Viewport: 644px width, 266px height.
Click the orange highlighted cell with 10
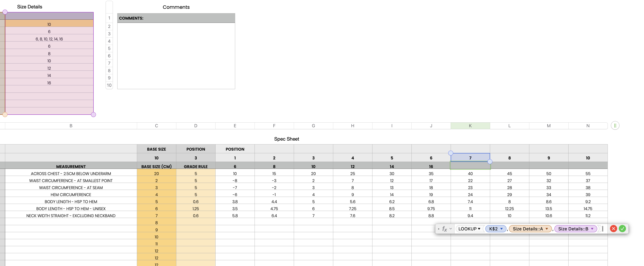pyautogui.click(x=49, y=24)
